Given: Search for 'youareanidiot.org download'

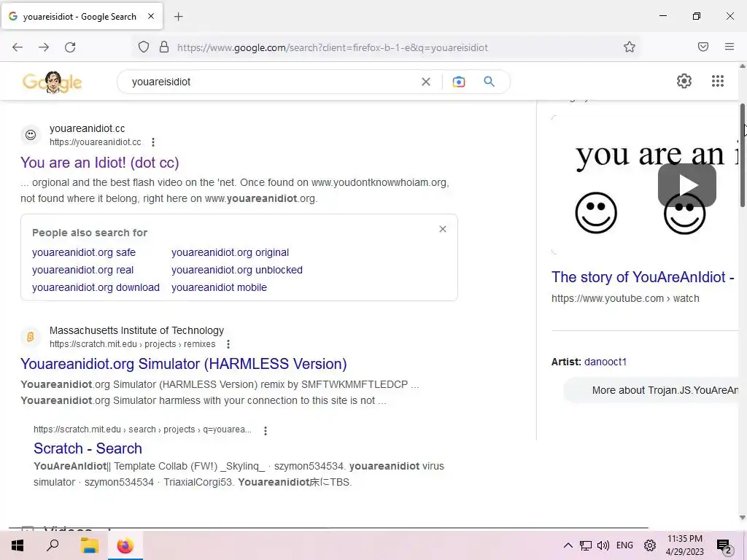Looking at the screenshot, I should pos(96,287).
